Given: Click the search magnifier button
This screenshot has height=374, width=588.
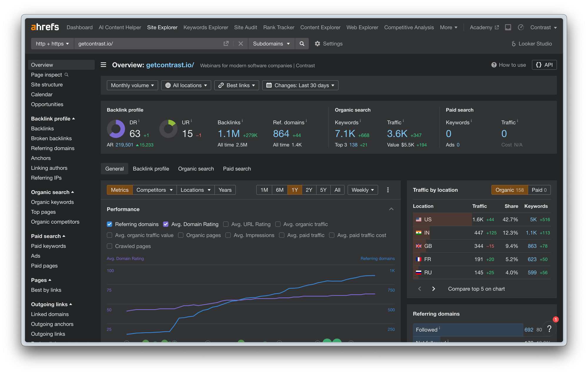Looking at the screenshot, I should click(302, 44).
